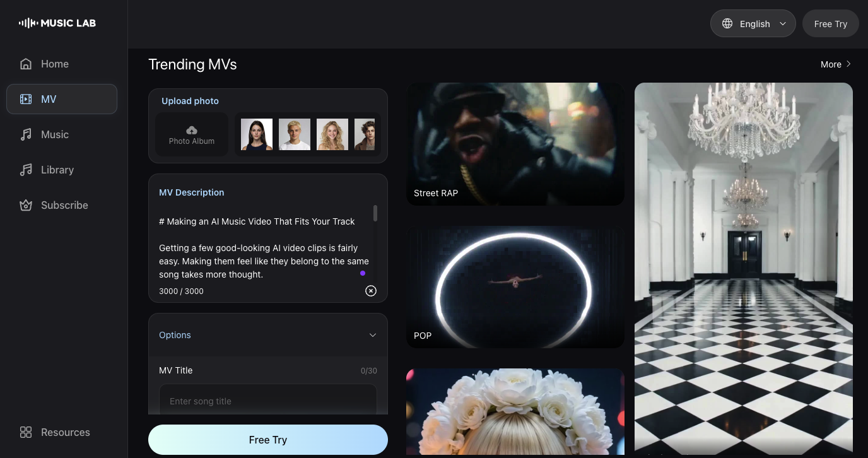Click the MV Title label
The width and height of the screenshot is (868, 458).
175,370
